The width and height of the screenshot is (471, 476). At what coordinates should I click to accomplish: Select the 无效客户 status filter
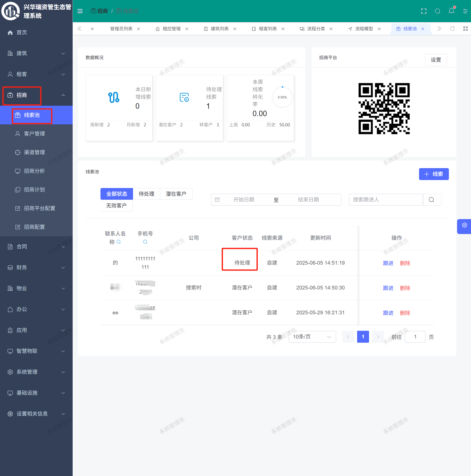pos(116,205)
